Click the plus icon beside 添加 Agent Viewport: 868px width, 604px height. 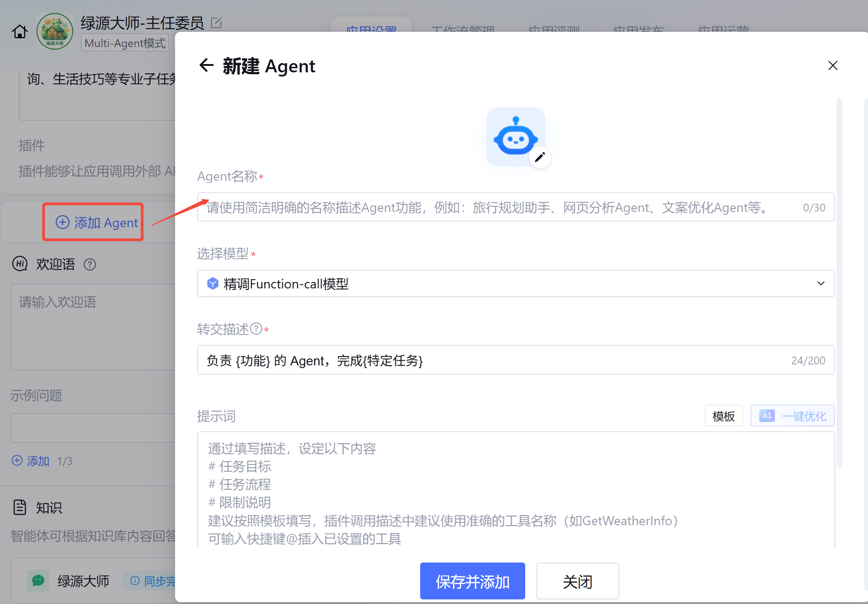coord(63,222)
